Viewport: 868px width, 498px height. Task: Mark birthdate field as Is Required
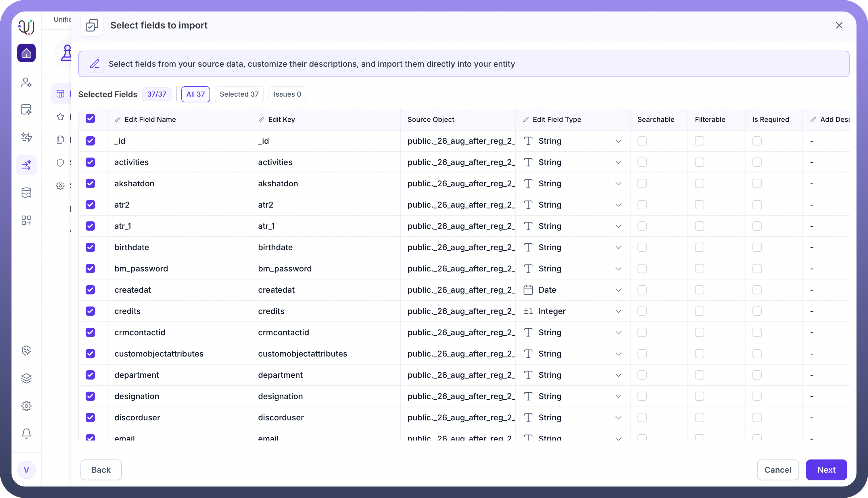click(x=757, y=247)
